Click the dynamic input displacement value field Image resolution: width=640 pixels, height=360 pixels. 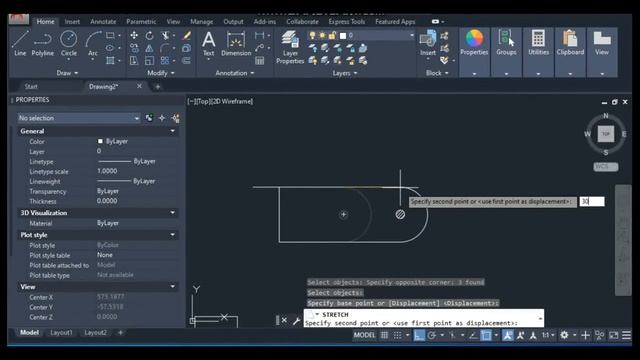click(x=592, y=201)
